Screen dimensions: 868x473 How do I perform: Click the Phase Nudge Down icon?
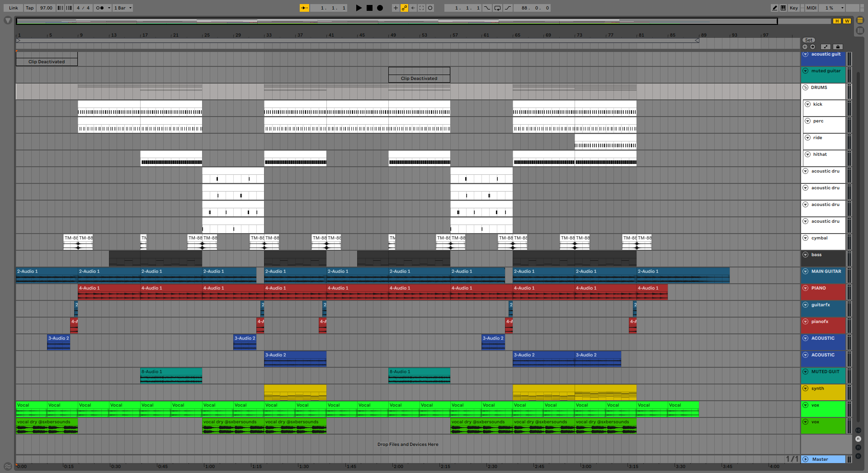coord(60,8)
